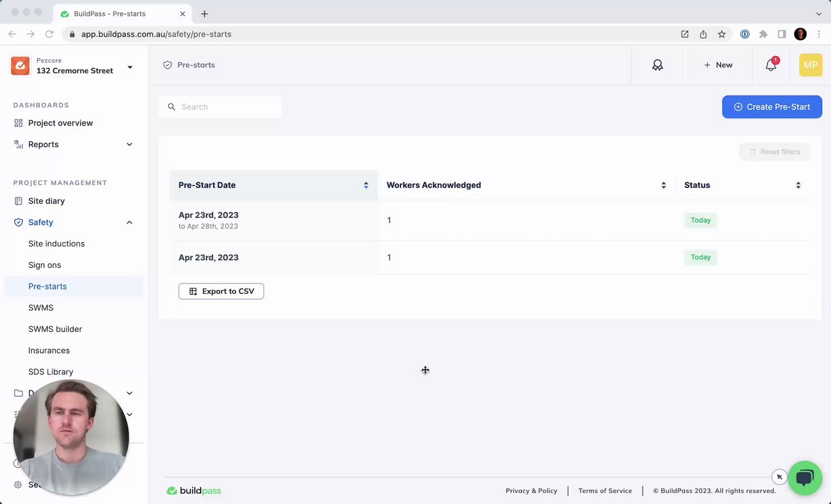Click Export to CSV button
This screenshot has width=831, height=504.
(x=221, y=291)
